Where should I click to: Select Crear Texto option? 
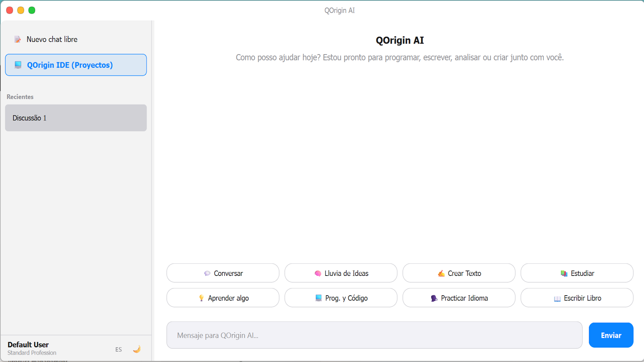tap(459, 273)
